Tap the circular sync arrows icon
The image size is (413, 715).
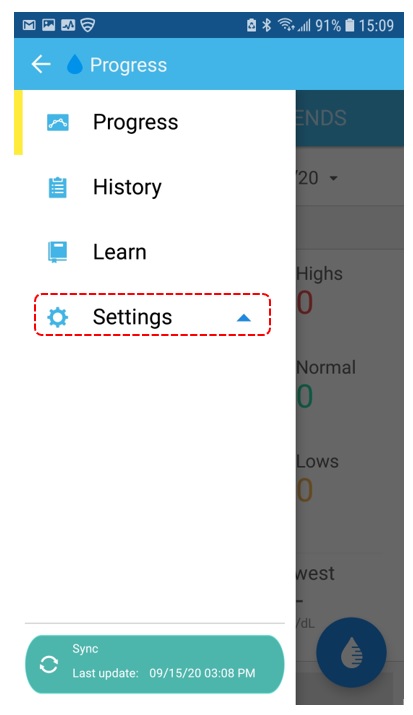(48, 664)
